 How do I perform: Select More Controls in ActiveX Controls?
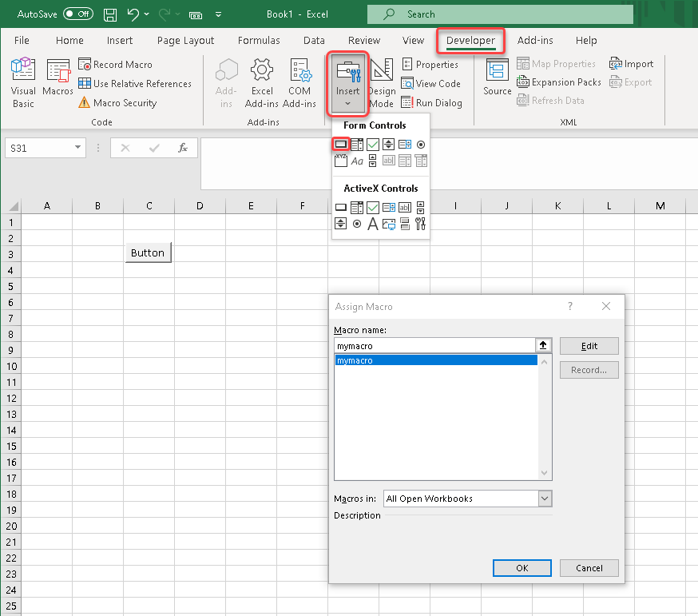pyautogui.click(x=420, y=225)
